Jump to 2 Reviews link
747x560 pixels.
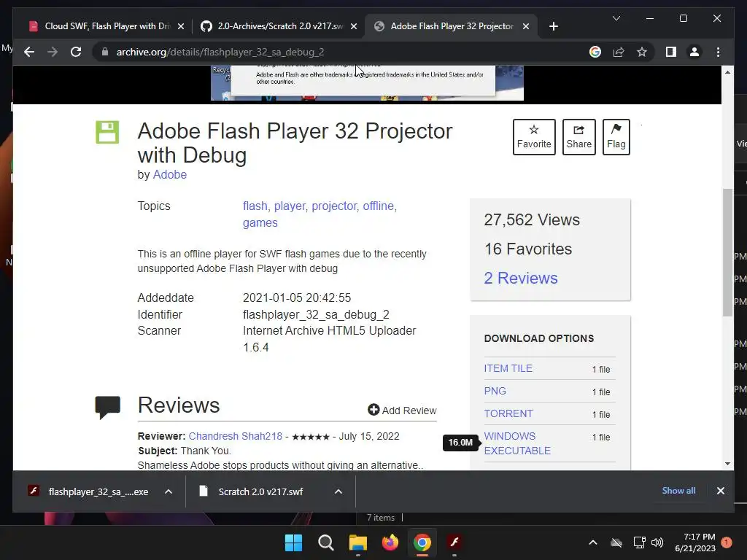click(521, 278)
